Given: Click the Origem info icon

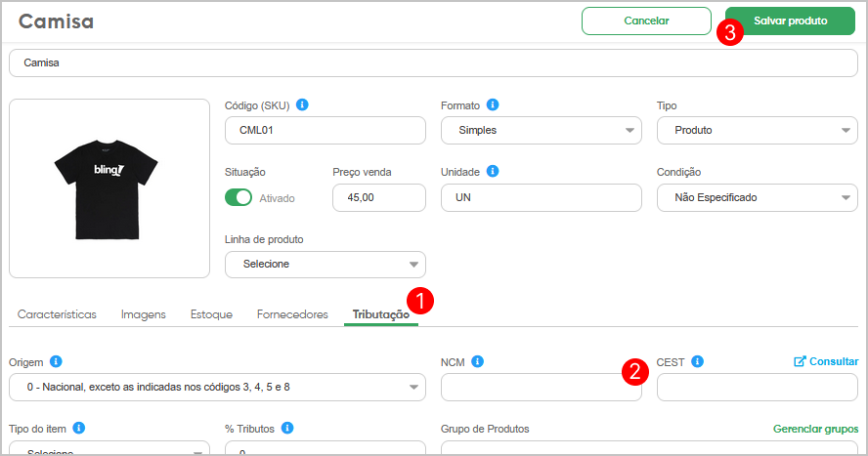Looking at the screenshot, I should click(56, 361).
